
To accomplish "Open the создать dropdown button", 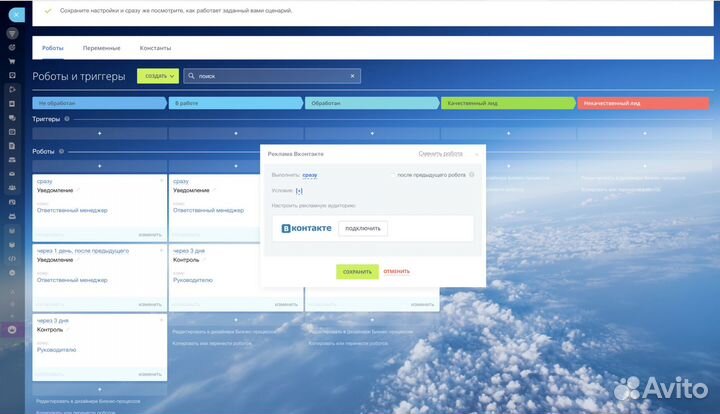I will pyautogui.click(x=158, y=76).
